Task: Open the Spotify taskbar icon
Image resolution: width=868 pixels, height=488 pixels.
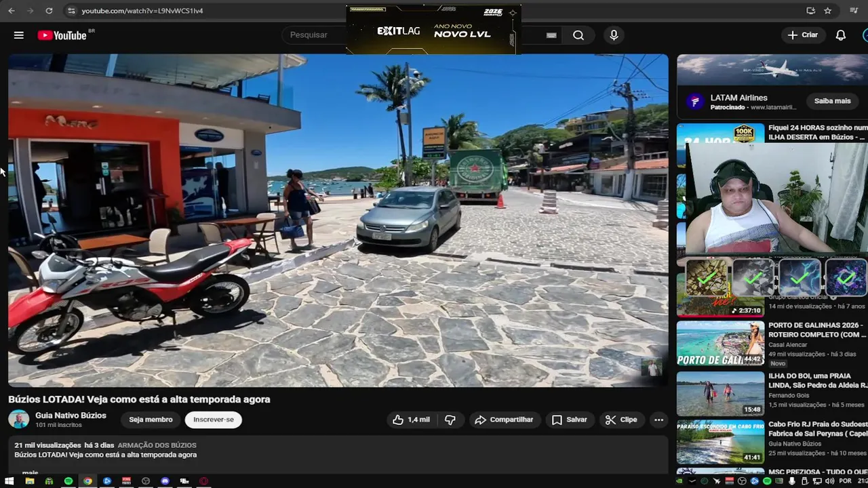Action: [x=68, y=481]
